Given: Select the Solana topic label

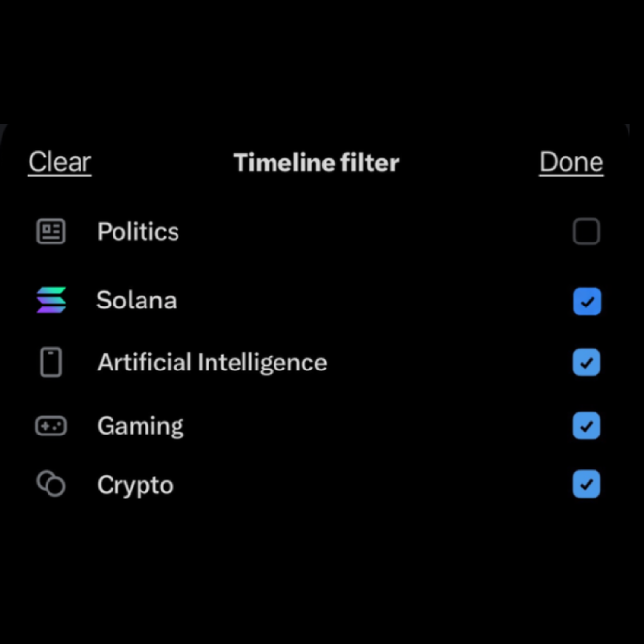Looking at the screenshot, I should pyautogui.click(x=136, y=301).
